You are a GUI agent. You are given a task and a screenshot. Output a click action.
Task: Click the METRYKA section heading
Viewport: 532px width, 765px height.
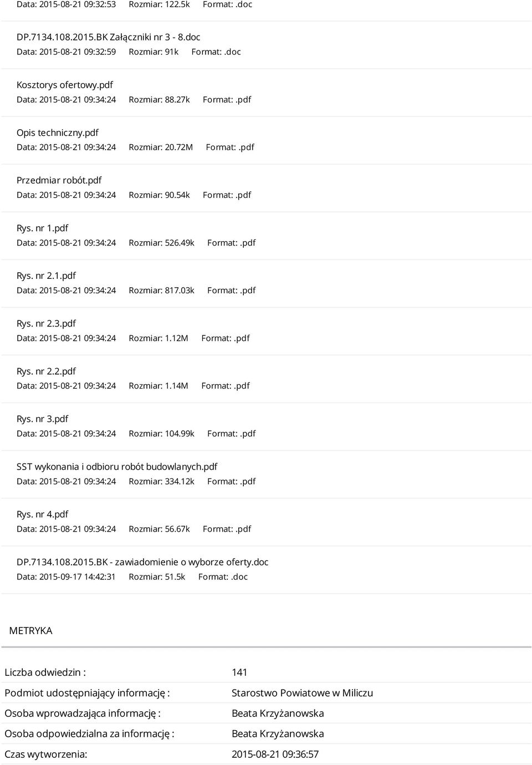pyautogui.click(x=31, y=631)
